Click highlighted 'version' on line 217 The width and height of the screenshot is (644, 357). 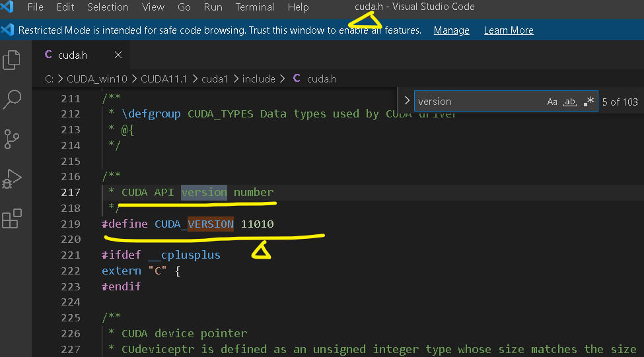click(x=204, y=192)
